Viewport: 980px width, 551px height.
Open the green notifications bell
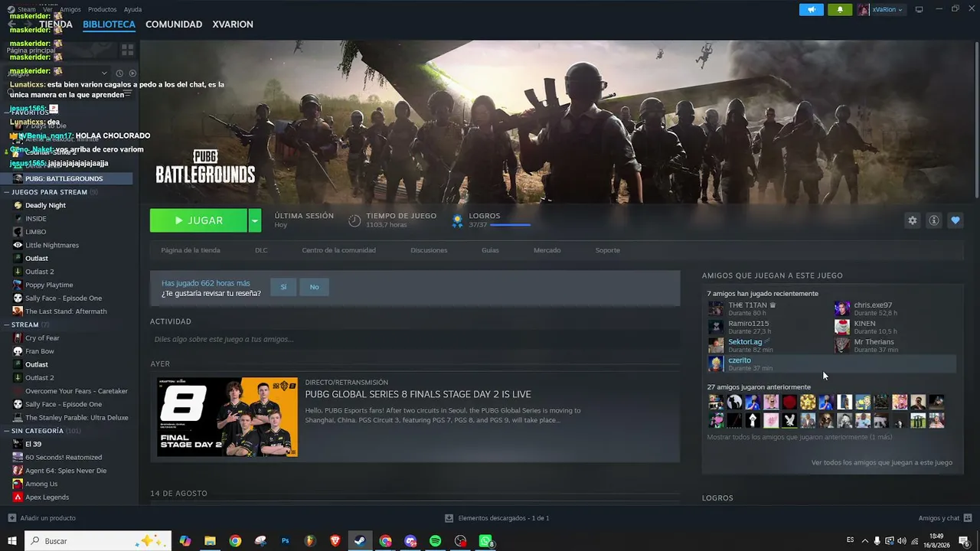point(840,9)
